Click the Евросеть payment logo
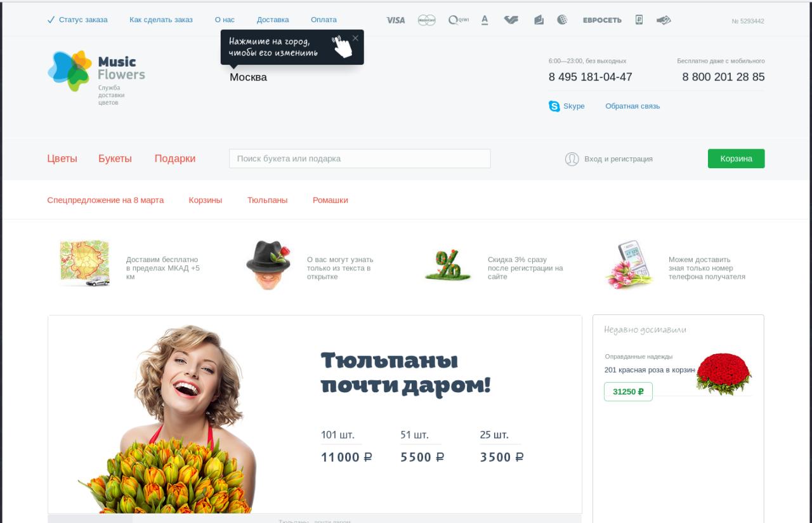This screenshot has height=523, width=812. (x=602, y=20)
